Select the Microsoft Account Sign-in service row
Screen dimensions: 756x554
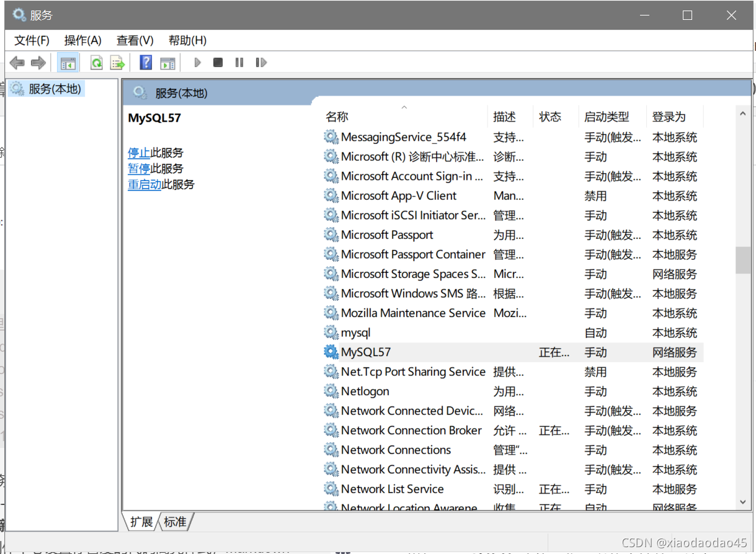click(x=514, y=176)
